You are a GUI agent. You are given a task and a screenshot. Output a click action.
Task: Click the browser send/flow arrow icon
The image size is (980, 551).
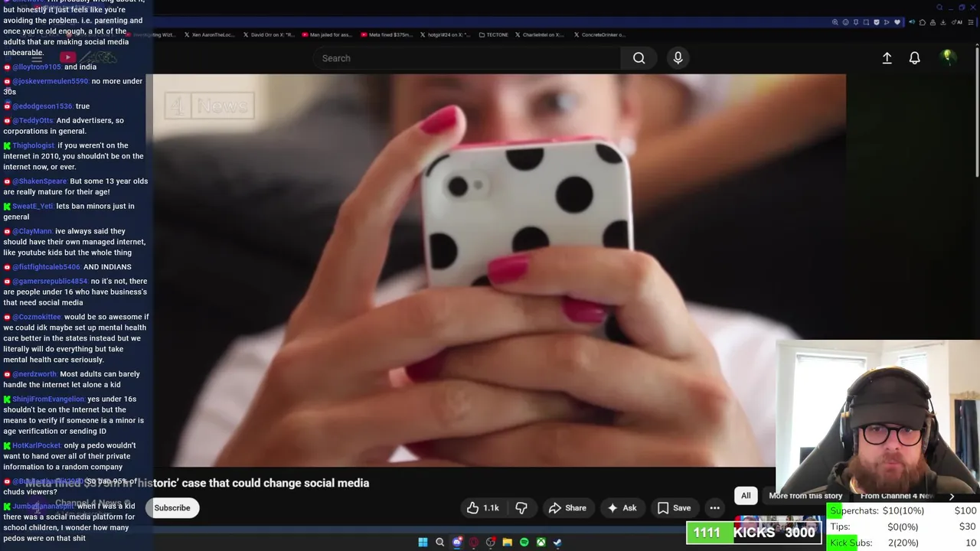[887, 22]
